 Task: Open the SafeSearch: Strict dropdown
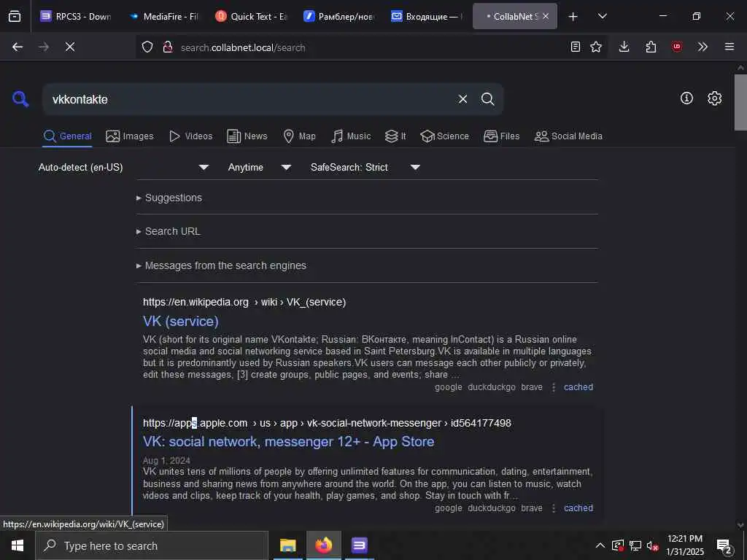pyautogui.click(x=365, y=167)
